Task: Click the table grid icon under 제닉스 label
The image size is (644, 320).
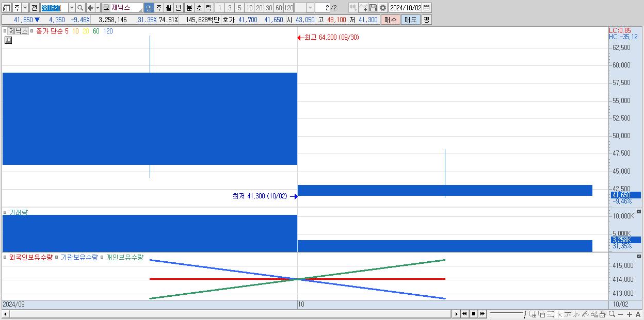Action: [8, 40]
